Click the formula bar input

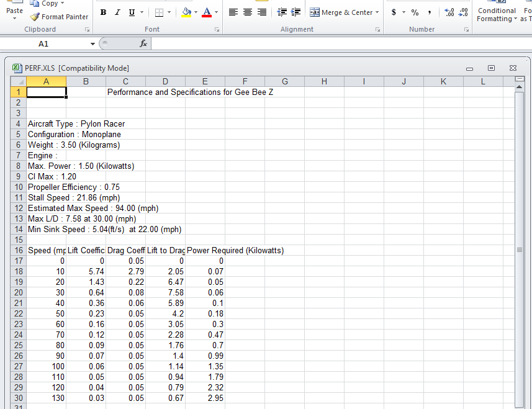(x=341, y=43)
